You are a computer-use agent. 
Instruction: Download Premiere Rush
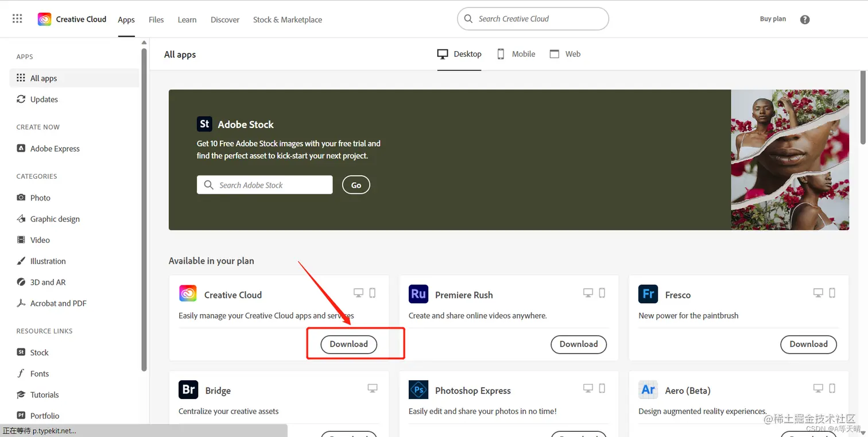click(579, 344)
